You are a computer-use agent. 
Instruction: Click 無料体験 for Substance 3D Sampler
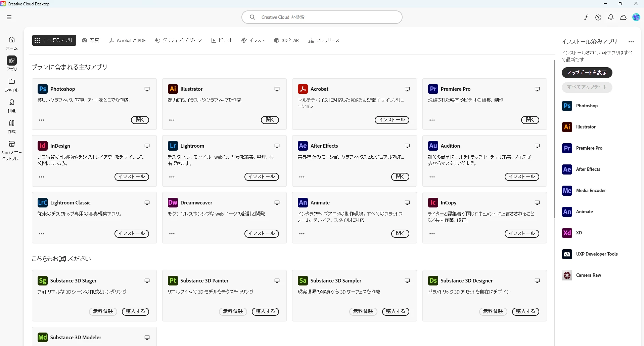coord(363,312)
